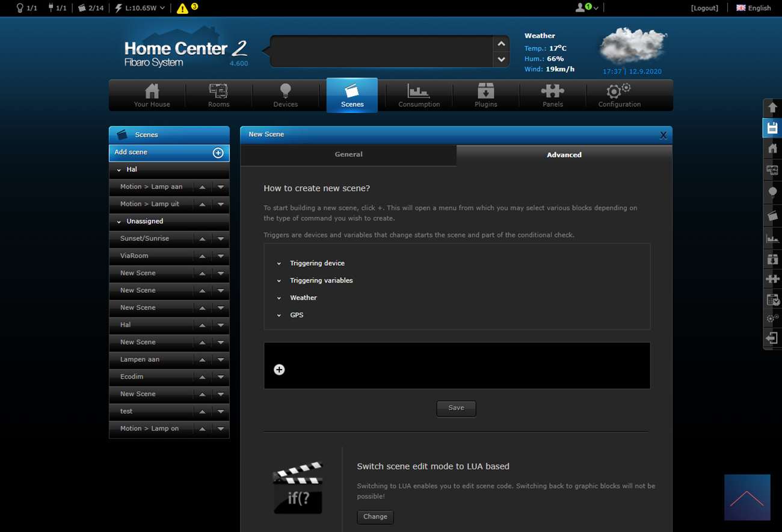
Task: Expand the Triggering variables section
Action: (321, 281)
